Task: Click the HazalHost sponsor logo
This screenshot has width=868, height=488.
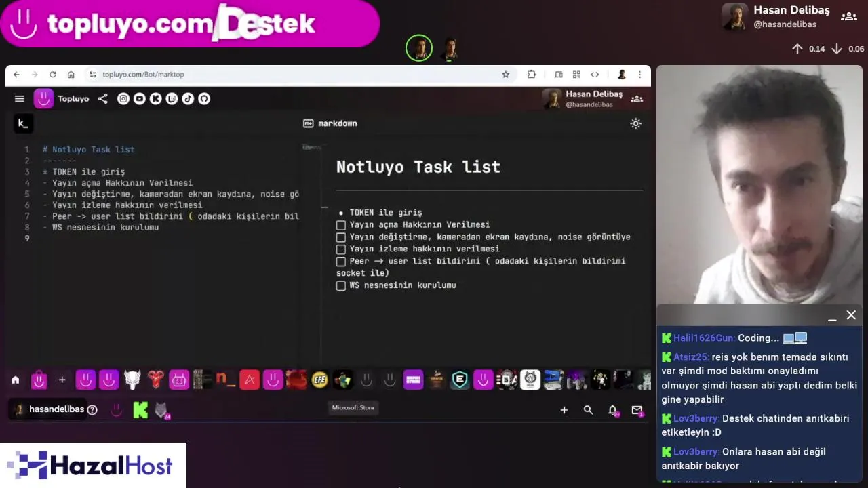Action: pos(93,466)
